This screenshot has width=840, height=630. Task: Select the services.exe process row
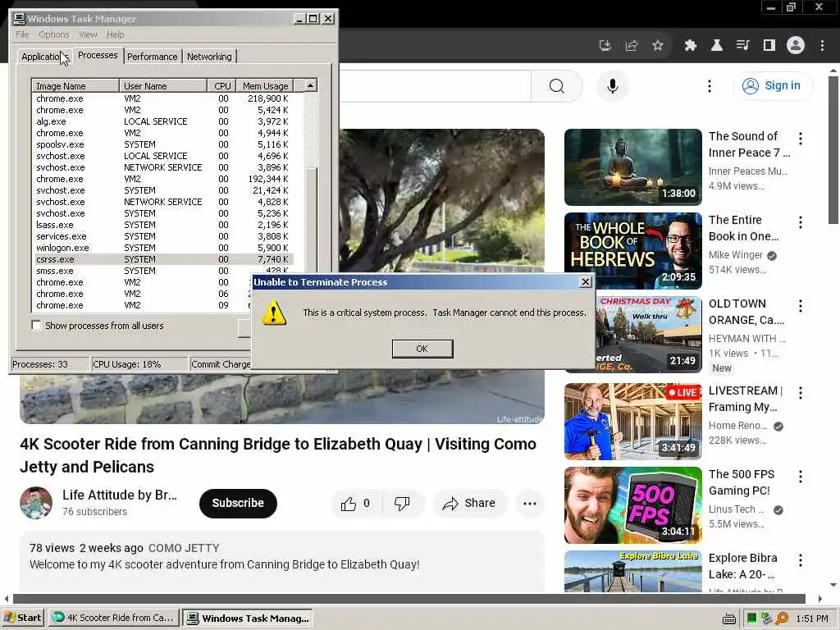163,236
